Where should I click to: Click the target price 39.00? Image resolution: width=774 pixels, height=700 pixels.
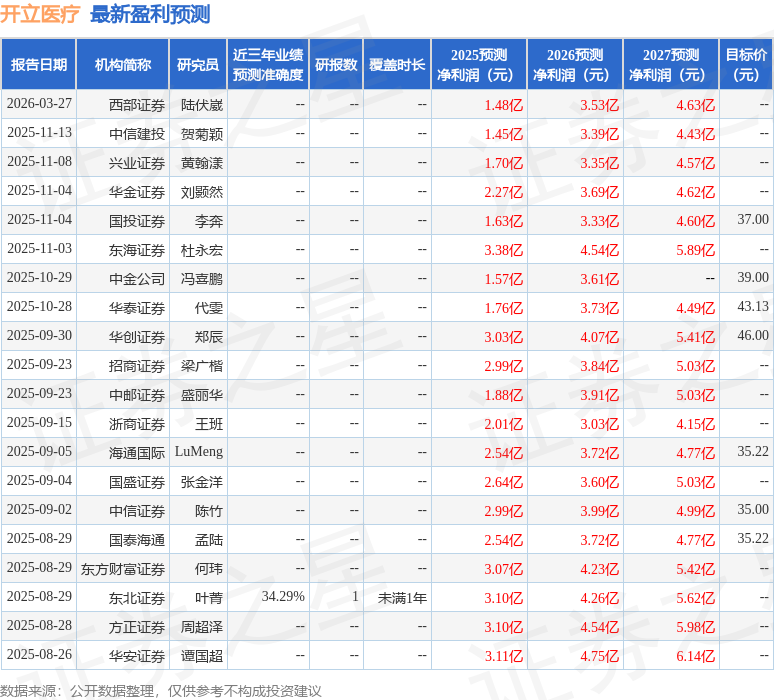(753, 277)
